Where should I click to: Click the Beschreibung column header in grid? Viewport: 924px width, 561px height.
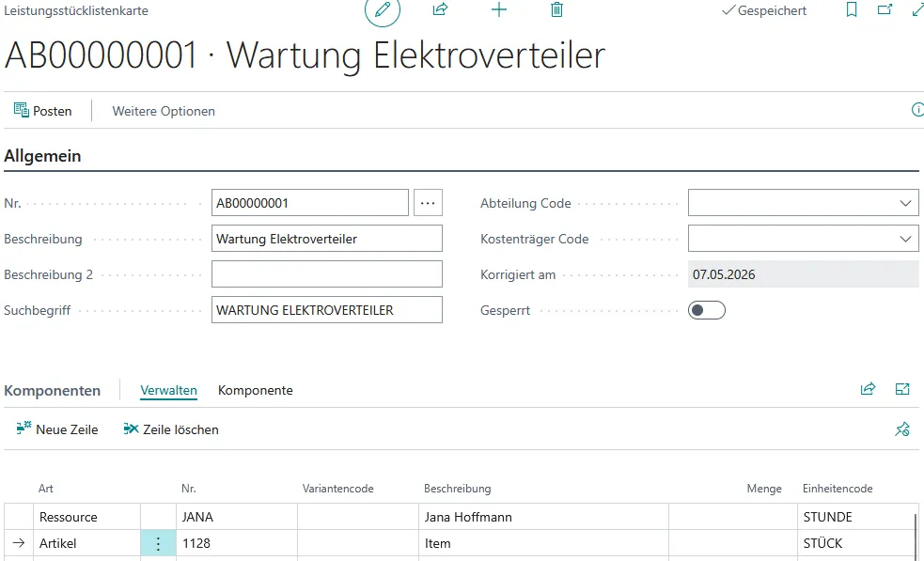[457, 489]
